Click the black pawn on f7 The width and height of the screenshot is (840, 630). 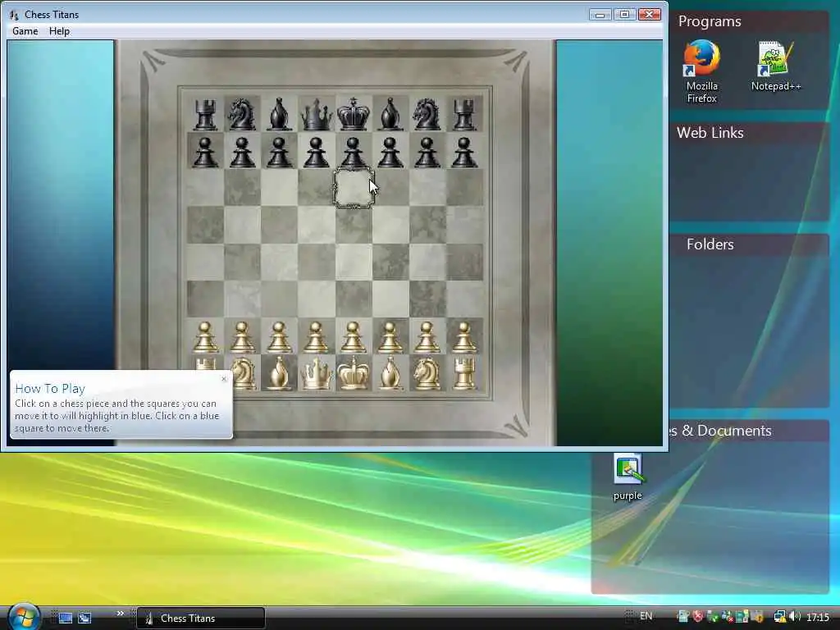point(390,152)
